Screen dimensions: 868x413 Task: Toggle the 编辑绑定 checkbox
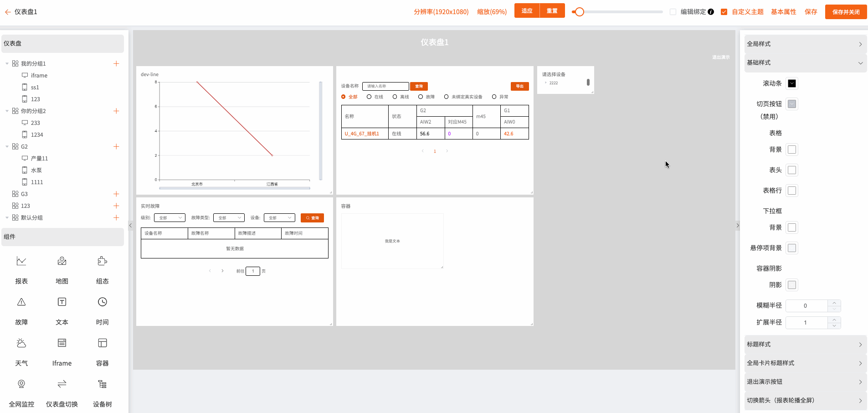tap(673, 12)
